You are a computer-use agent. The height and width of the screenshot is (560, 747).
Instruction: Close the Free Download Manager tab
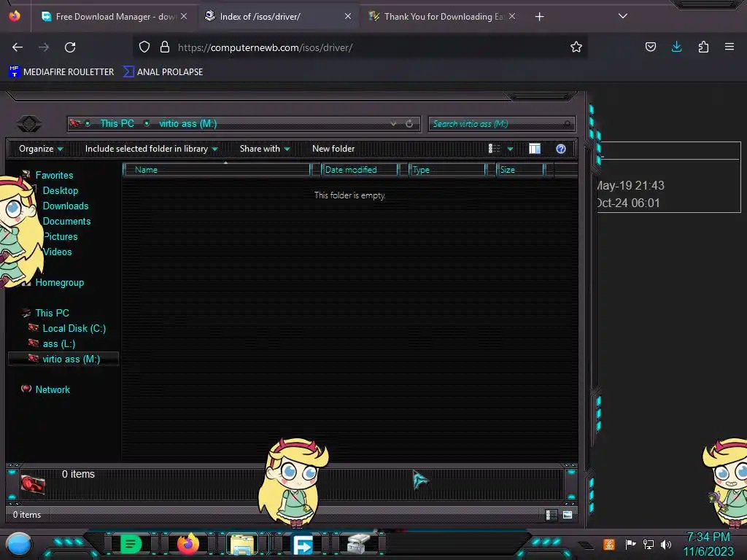pyautogui.click(x=184, y=17)
